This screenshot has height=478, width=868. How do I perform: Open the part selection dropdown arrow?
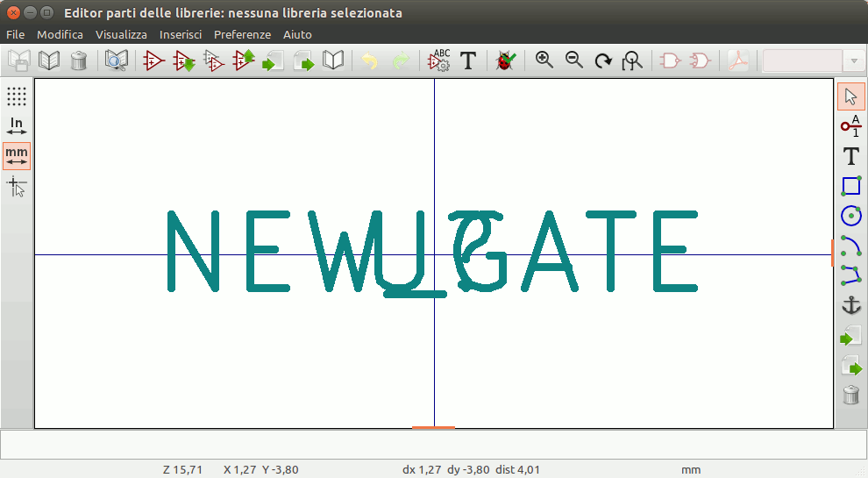tap(854, 61)
